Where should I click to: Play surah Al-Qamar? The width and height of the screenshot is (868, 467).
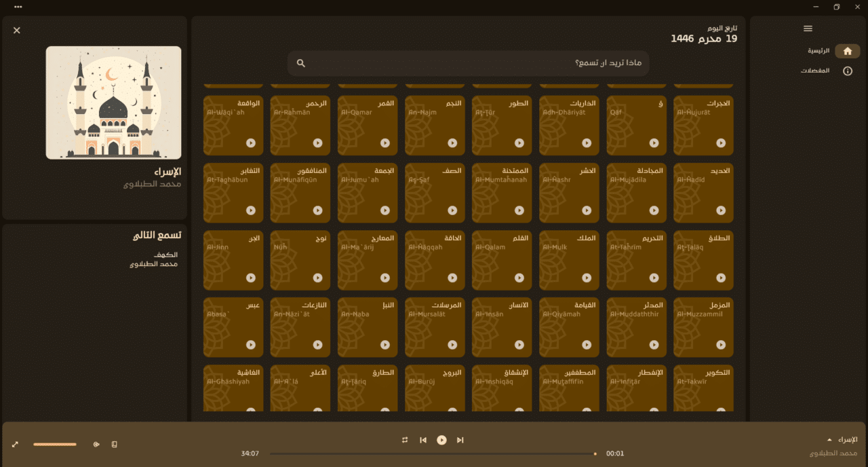coord(385,143)
